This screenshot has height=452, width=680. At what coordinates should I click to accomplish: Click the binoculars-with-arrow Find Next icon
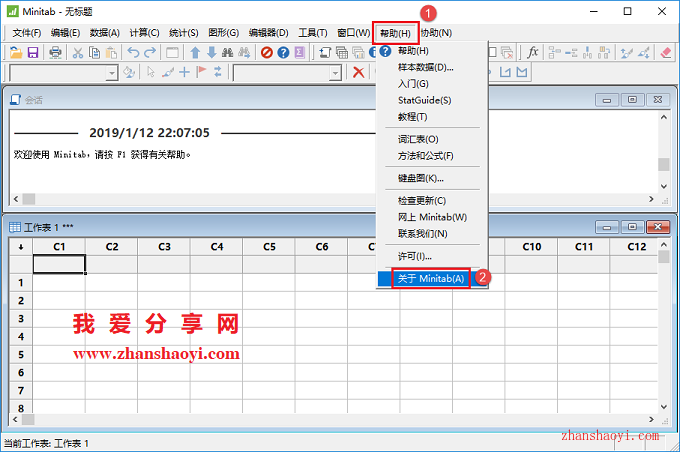point(244,52)
